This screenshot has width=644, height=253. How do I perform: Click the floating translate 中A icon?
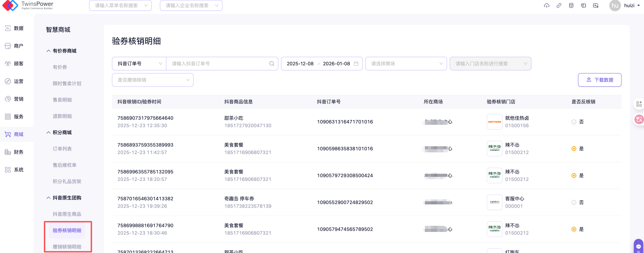(639, 119)
